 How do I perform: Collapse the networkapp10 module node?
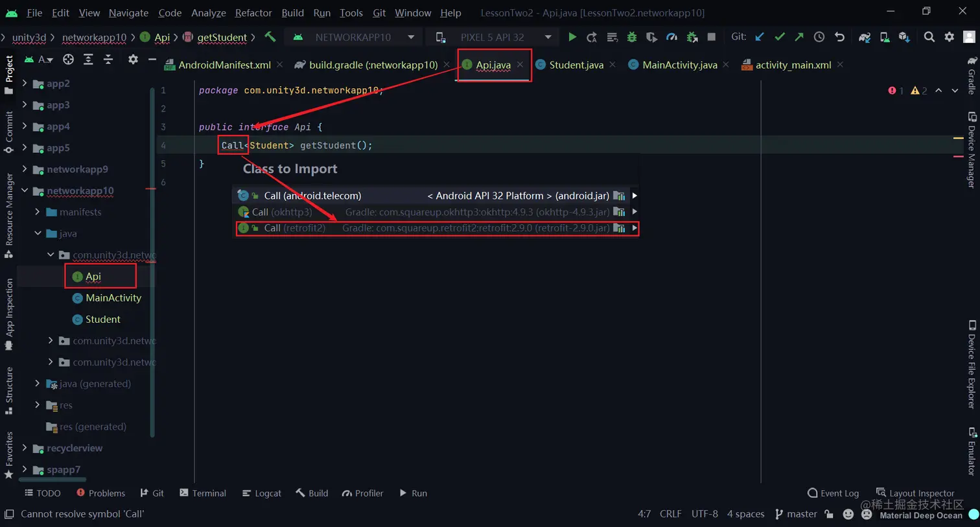(x=25, y=191)
